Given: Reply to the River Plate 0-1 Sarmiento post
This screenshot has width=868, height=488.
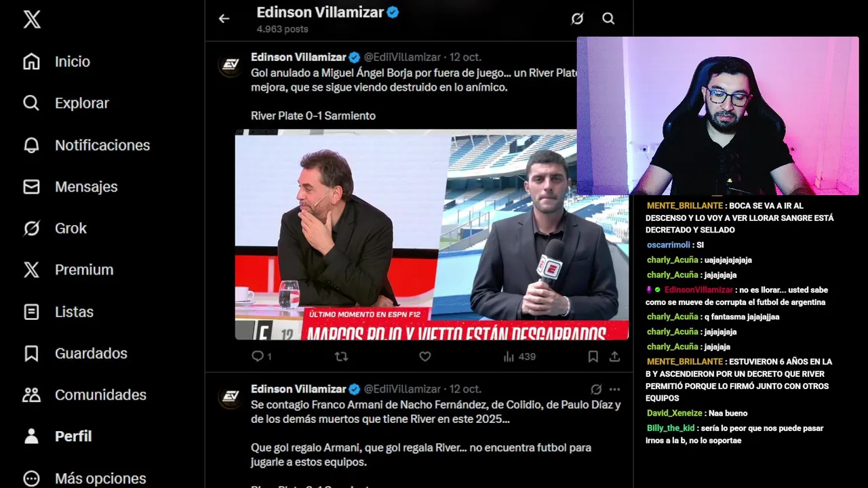Looking at the screenshot, I should coord(261,356).
